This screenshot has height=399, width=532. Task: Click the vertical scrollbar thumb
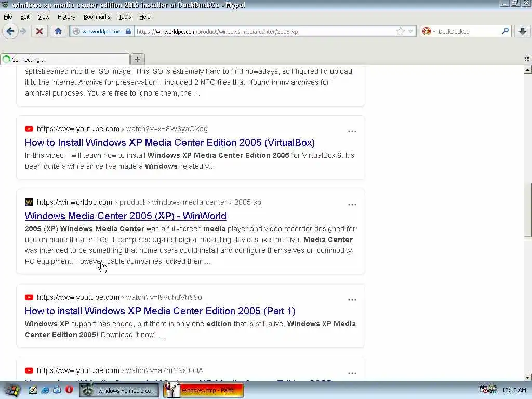[x=527, y=210]
